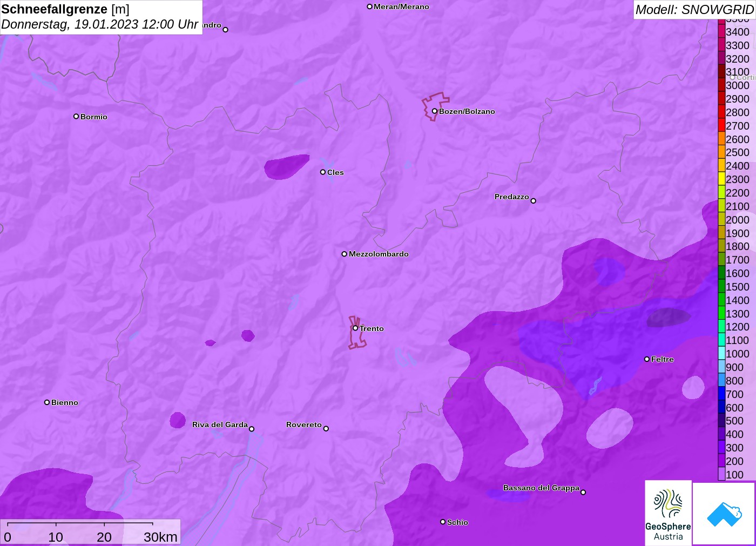Viewport: 756px width, 546px height.
Task: Select the Riva del Garda marker dot
Action: coord(252,429)
